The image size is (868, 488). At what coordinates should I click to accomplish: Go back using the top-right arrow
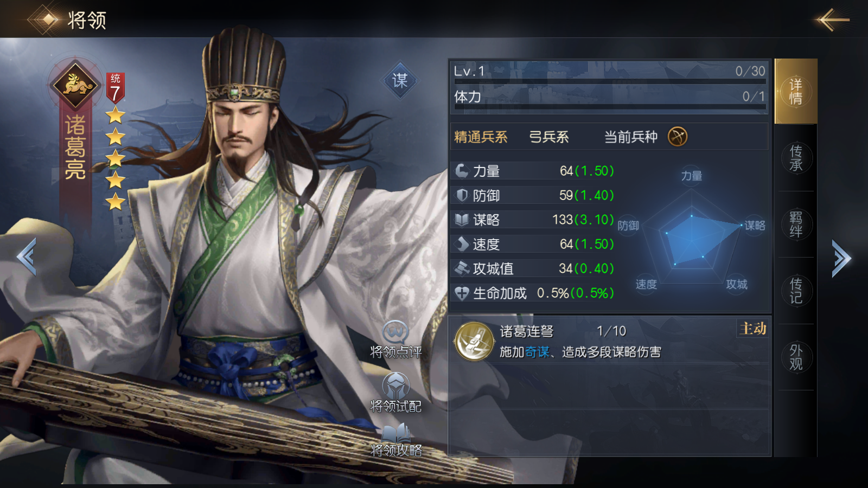coord(832,20)
